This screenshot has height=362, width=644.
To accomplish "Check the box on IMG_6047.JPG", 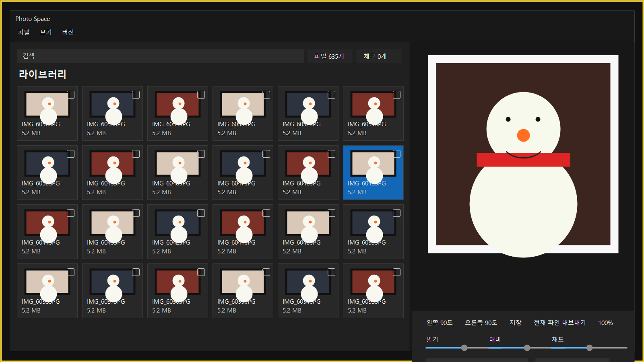I will click(x=266, y=154).
